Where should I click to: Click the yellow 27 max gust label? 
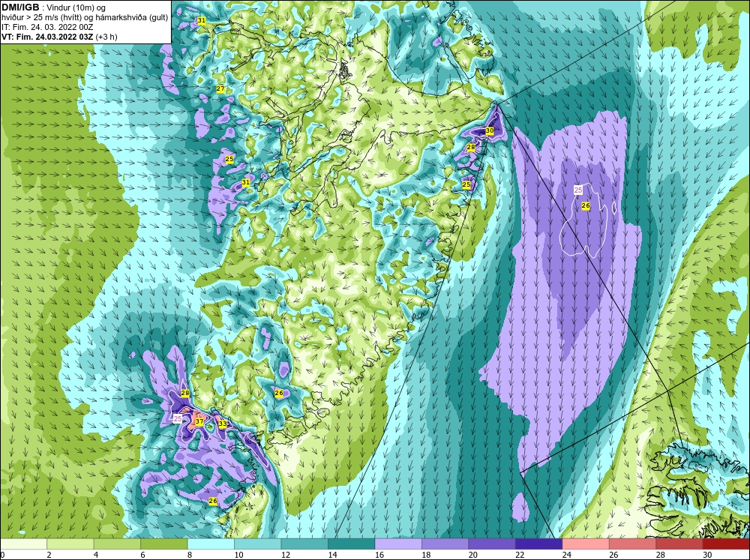220,89
